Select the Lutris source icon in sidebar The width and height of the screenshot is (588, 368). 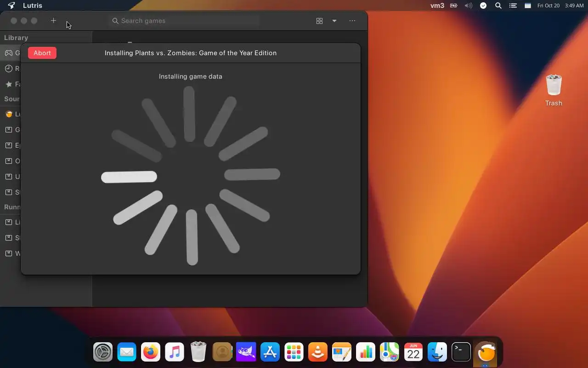[x=9, y=114]
